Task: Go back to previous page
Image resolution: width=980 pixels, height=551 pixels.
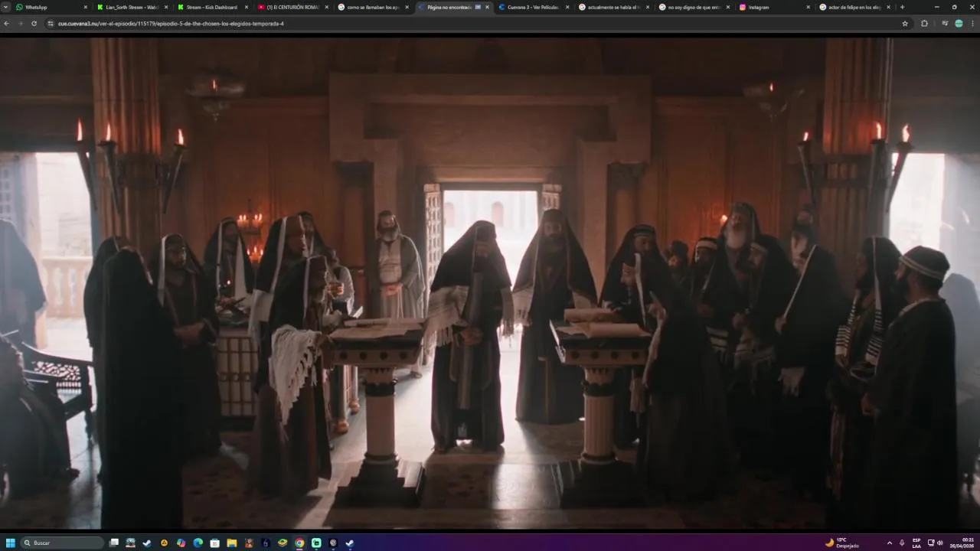Action: coord(7,24)
